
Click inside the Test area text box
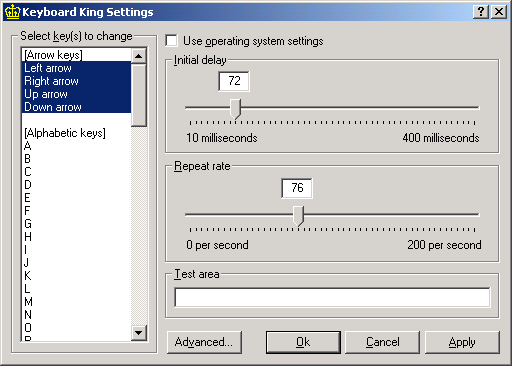pos(332,297)
